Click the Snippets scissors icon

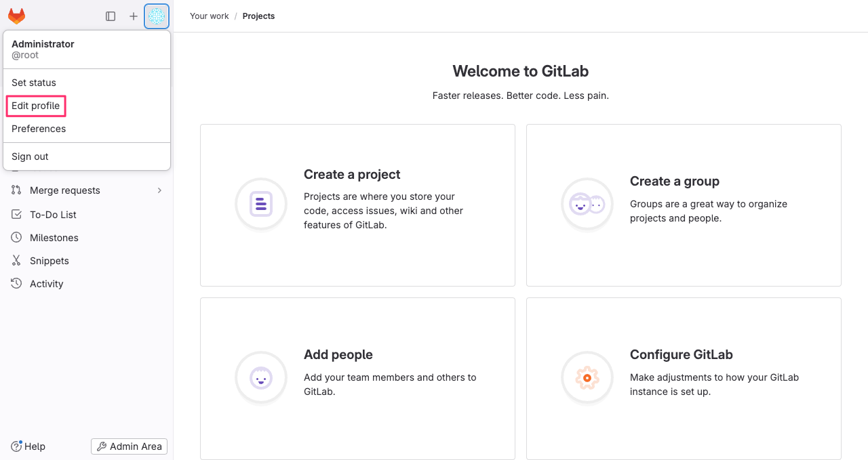click(16, 261)
